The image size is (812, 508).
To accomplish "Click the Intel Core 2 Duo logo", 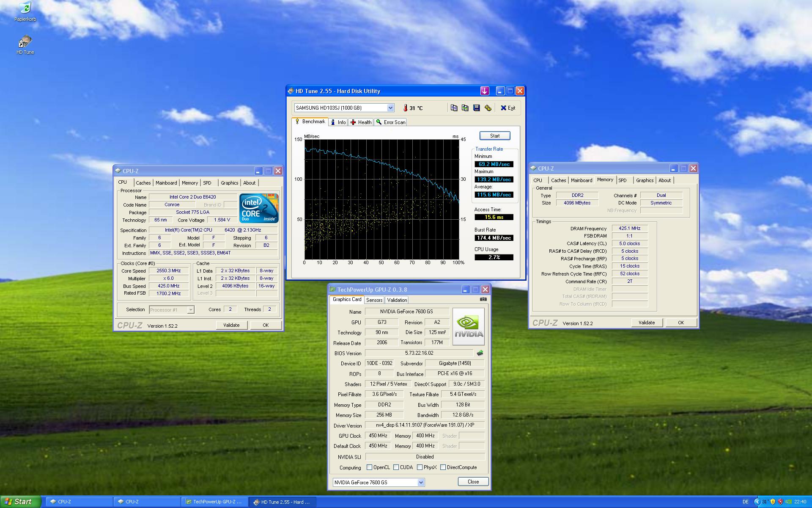I will click(259, 208).
